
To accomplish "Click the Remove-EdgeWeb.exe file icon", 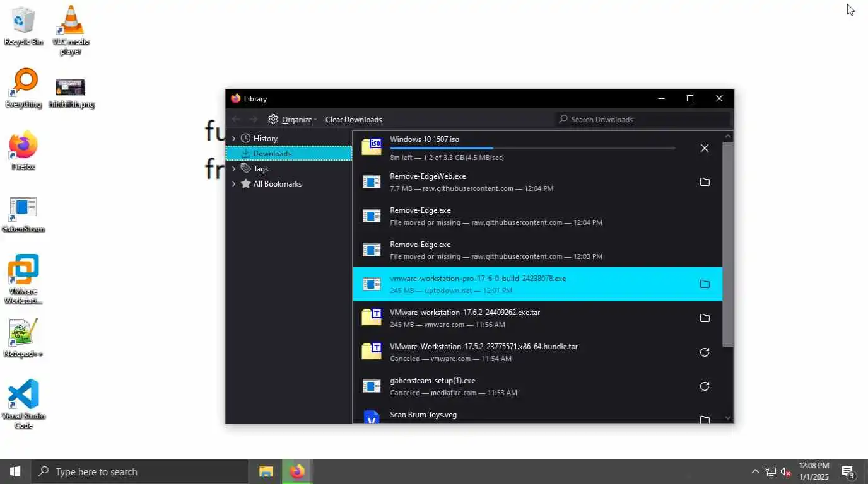I will coord(372,182).
